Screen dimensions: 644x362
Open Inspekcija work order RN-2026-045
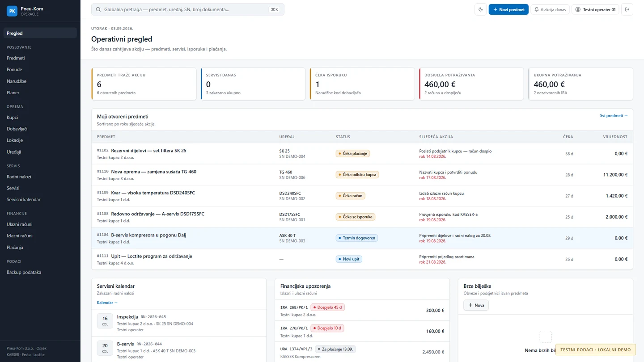pyautogui.click(x=179, y=323)
